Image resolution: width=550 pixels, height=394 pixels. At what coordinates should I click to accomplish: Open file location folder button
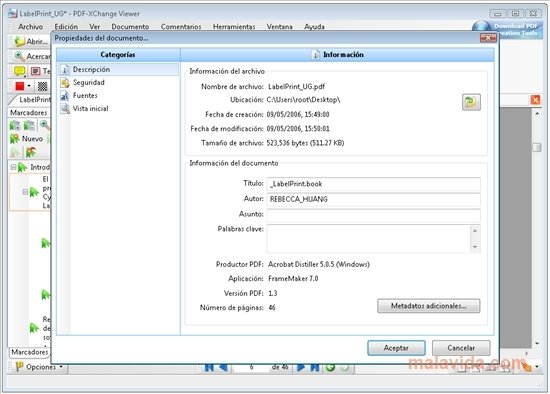tap(471, 102)
